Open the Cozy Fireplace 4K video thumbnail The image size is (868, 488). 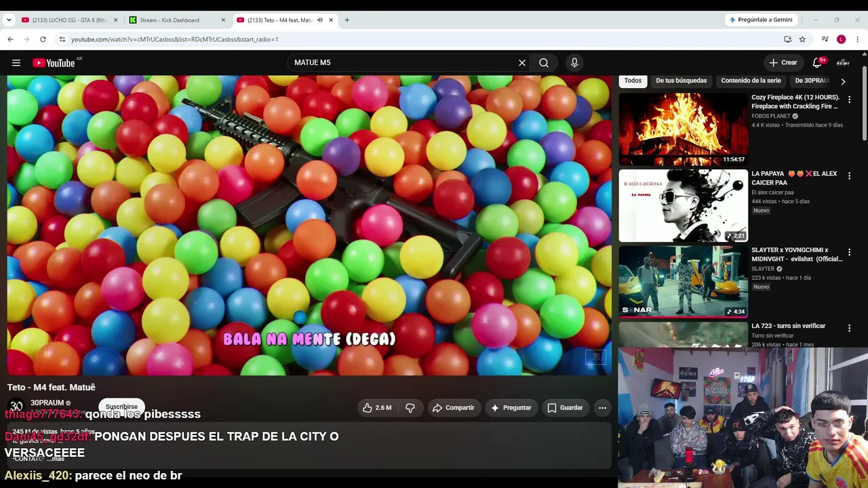tap(683, 129)
